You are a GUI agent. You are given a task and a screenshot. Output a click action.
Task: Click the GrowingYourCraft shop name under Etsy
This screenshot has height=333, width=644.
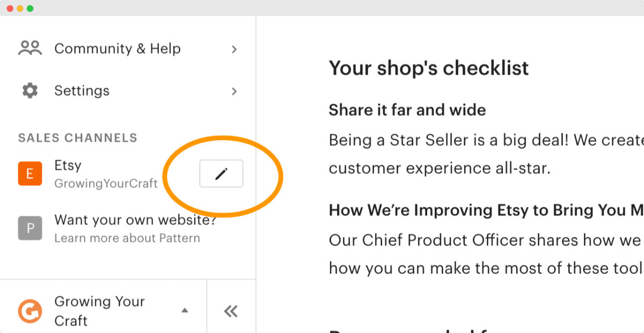coord(105,183)
